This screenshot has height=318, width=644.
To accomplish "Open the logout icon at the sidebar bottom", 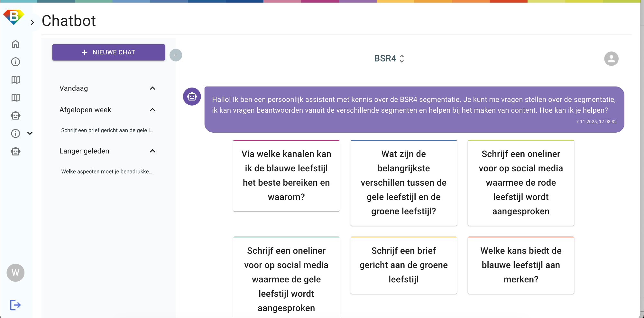I will click(15, 305).
